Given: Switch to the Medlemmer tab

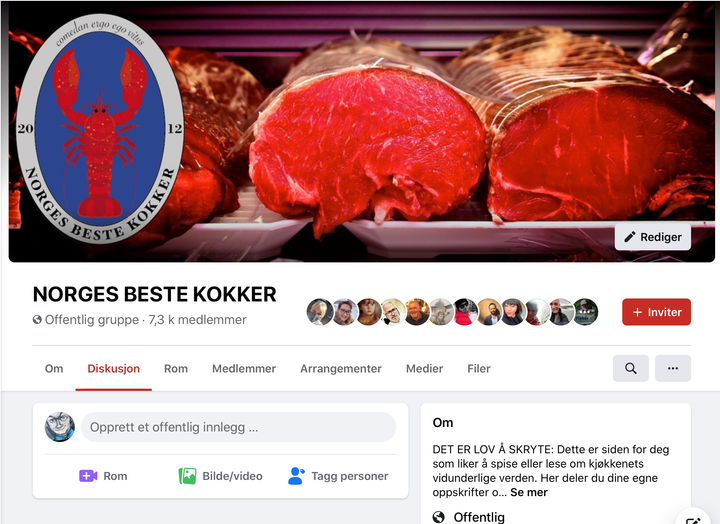Looking at the screenshot, I should [244, 368].
